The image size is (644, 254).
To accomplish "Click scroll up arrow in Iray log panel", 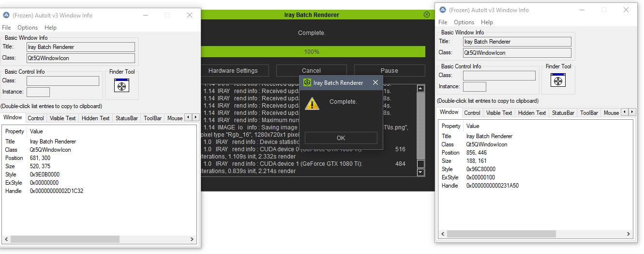I will point(420,89).
